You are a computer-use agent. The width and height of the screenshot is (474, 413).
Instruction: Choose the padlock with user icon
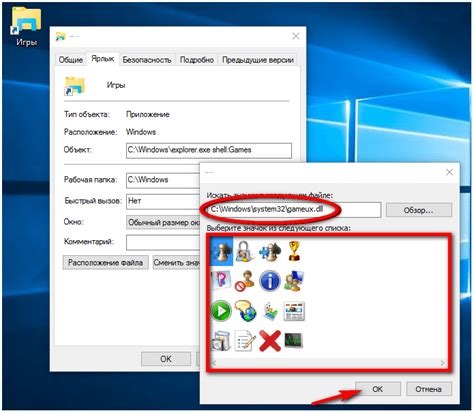(x=245, y=251)
